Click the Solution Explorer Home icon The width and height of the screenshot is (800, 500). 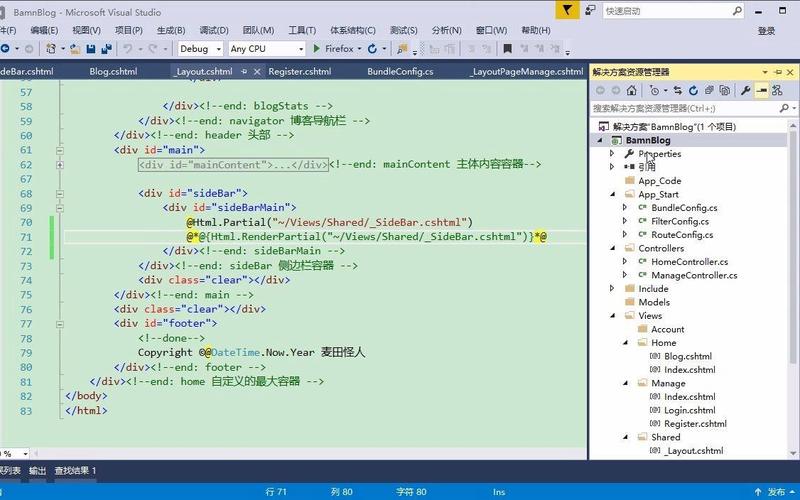(x=632, y=91)
